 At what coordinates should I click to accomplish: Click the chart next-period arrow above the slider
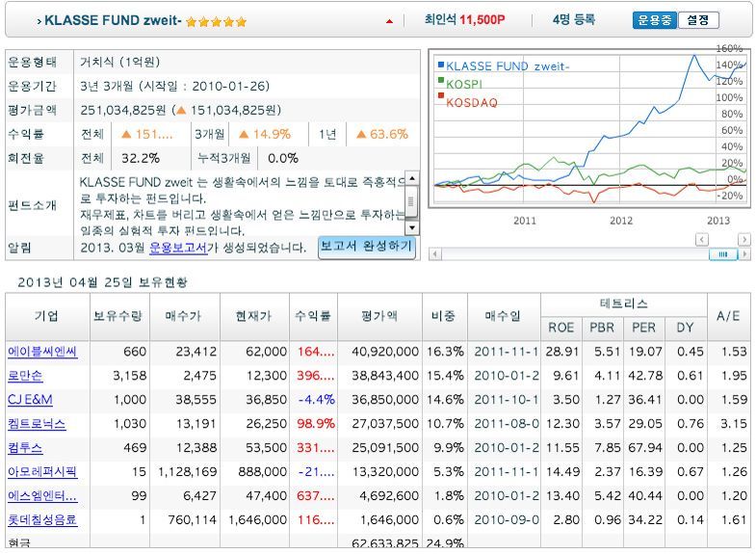[744, 239]
